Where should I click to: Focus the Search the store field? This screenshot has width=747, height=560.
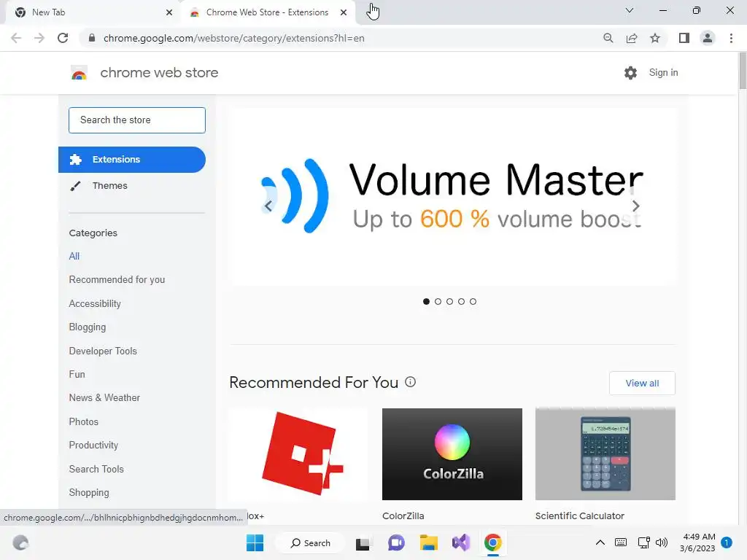137,120
